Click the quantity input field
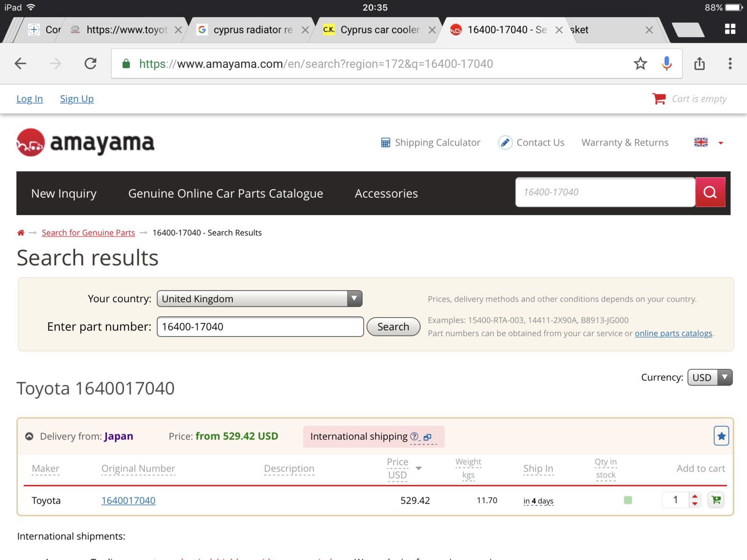Image resolution: width=747 pixels, height=560 pixels. (x=676, y=500)
